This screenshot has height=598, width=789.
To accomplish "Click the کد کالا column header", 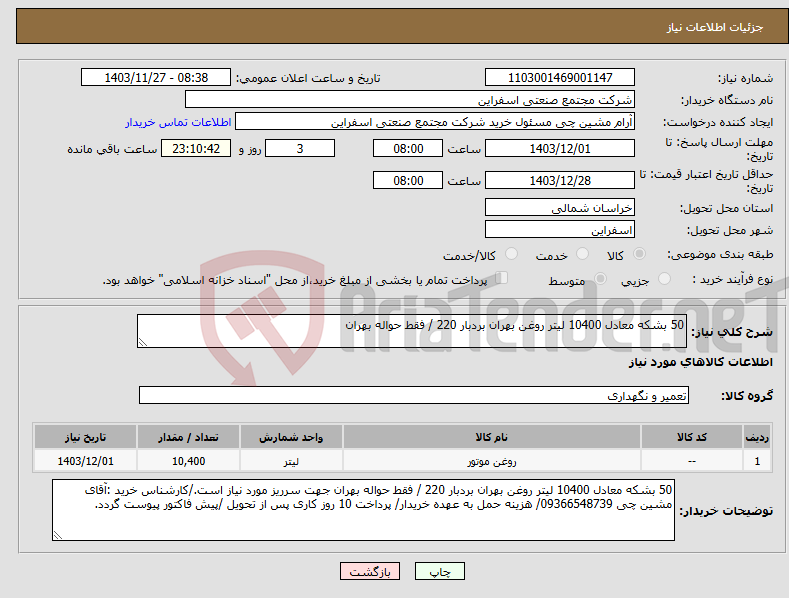I will coord(692,437).
